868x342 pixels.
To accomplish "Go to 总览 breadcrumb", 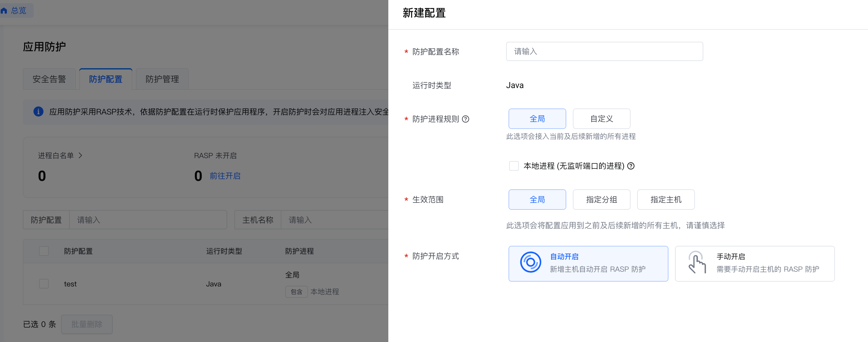I will coord(19,11).
